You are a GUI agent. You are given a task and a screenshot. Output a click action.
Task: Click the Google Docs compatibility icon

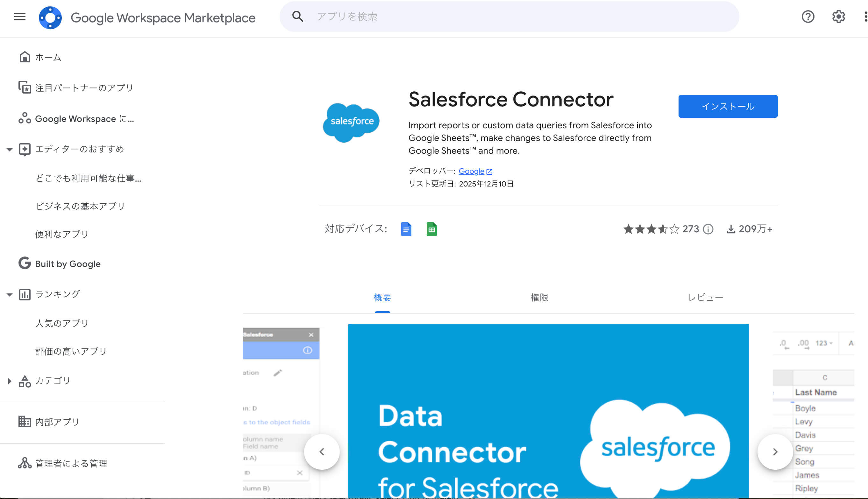(406, 229)
